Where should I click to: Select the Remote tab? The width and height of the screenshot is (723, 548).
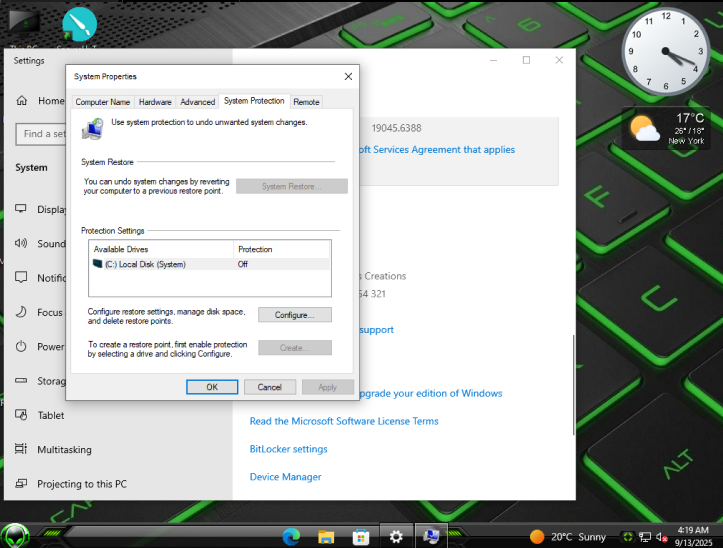click(306, 102)
